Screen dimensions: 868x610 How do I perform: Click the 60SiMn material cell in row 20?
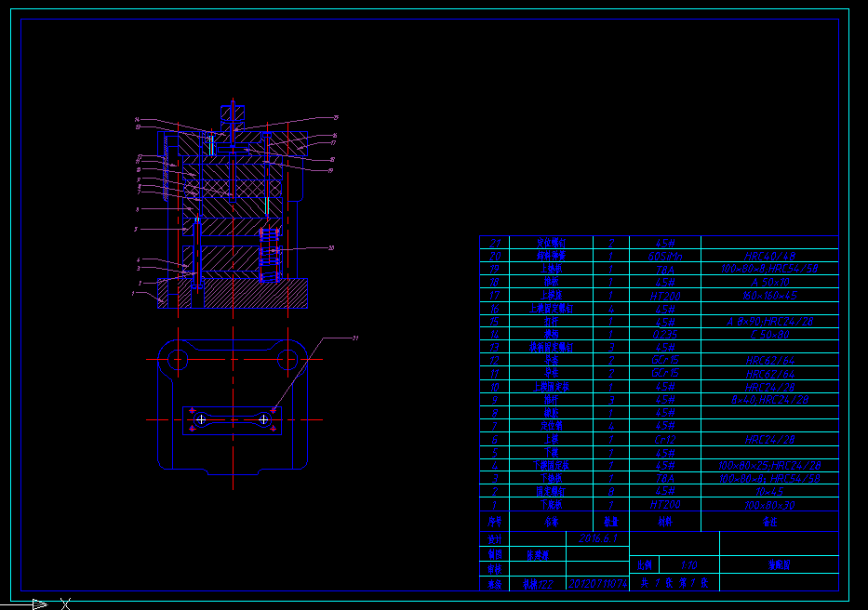[665, 257]
